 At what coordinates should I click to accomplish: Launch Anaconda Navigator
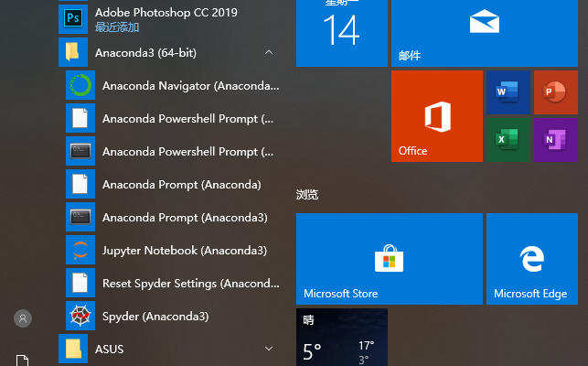[174, 86]
